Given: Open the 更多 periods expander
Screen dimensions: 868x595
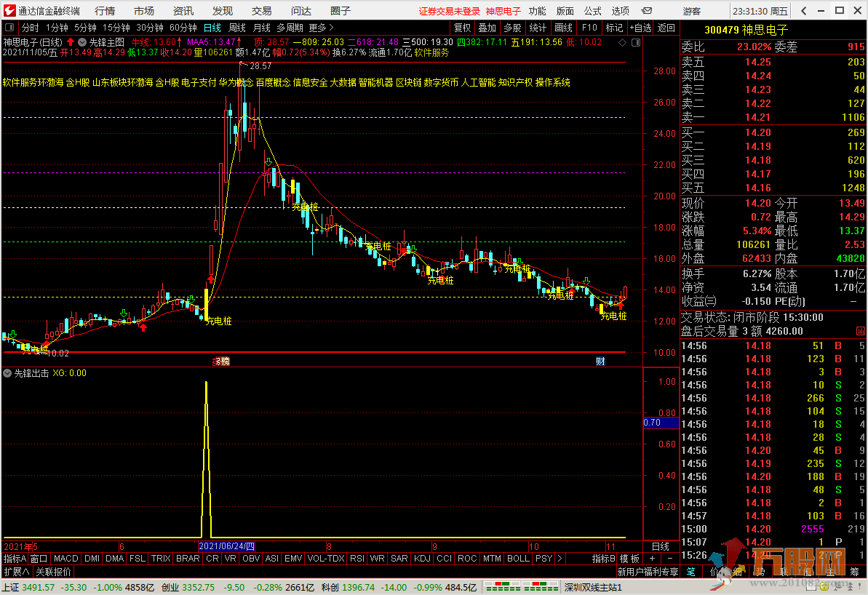Looking at the screenshot, I should pos(321,28).
